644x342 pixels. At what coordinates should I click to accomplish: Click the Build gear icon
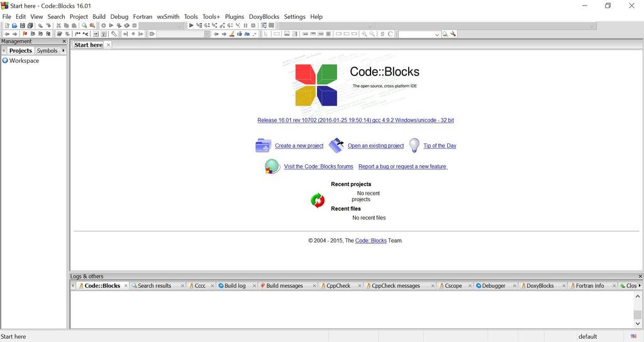(x=104, y=25)
